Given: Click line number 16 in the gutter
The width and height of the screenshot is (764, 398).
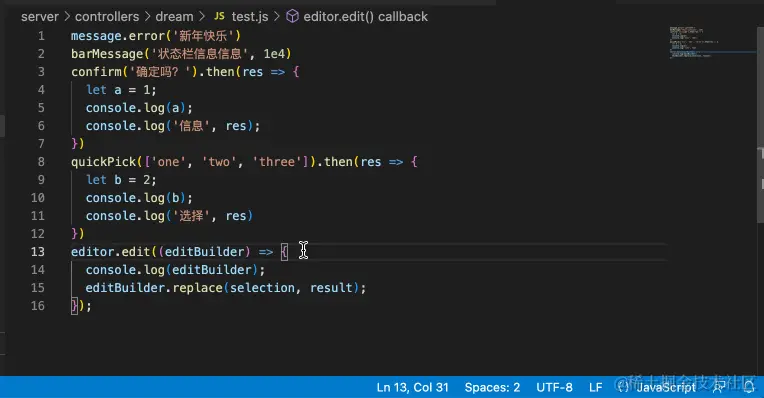Looking at the screenshot, I should pyautogui.click(x=38, y=306).
